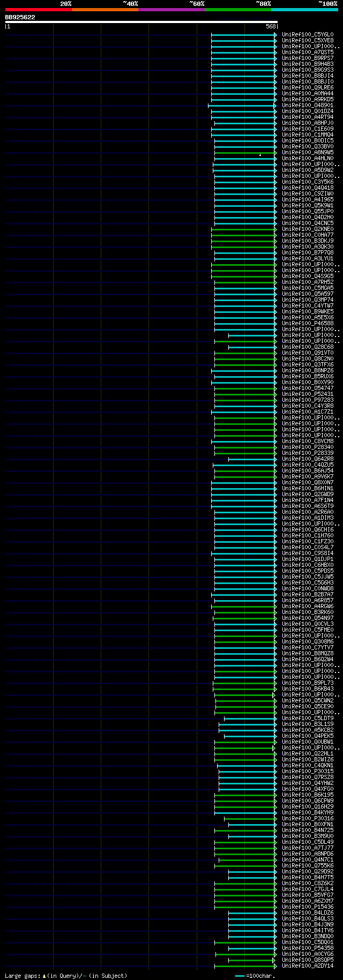Select the UniRef100_A6S6T9 hit label
Viewport: 343px width, 980px height.
pos(308,506)
